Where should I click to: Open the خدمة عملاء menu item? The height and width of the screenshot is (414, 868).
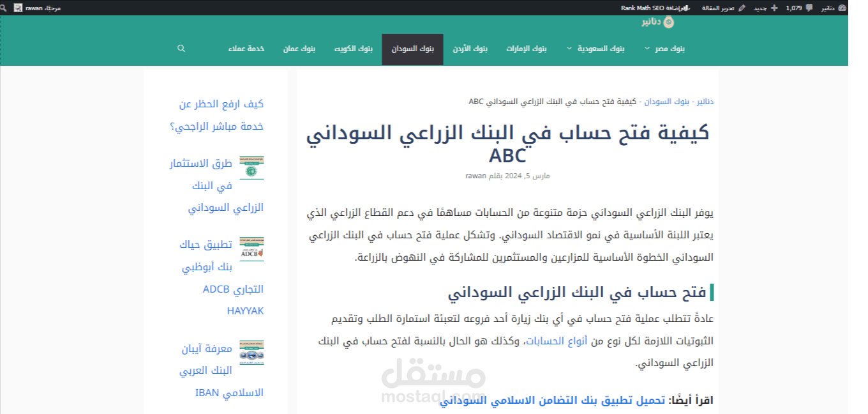246,49
